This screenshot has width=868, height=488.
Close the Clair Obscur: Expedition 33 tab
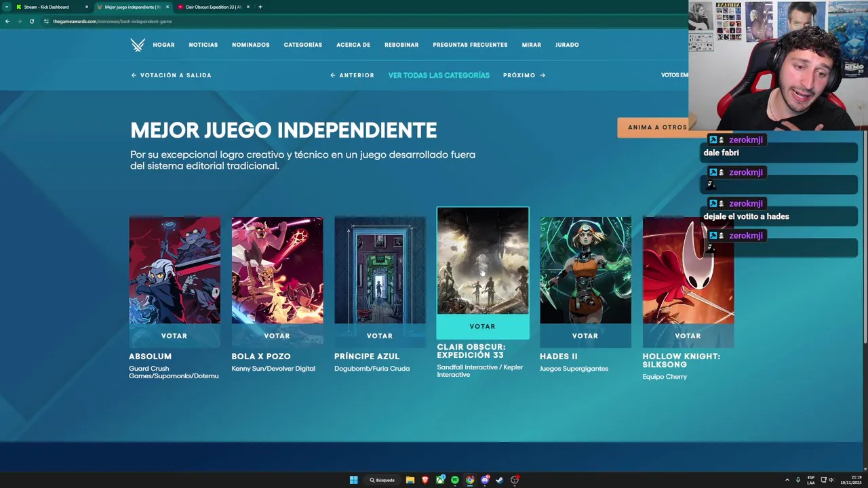[248, 7]
